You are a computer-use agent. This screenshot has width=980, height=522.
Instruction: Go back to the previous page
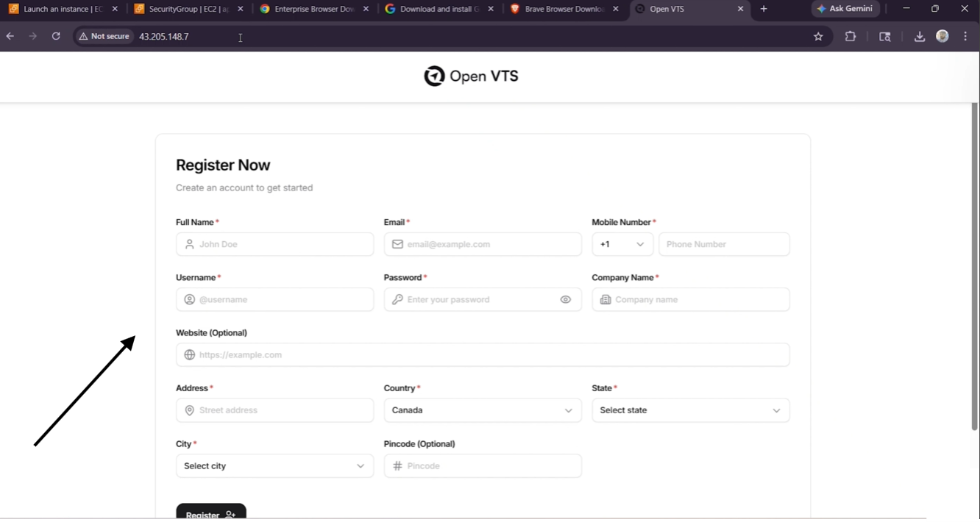point(10,36)
